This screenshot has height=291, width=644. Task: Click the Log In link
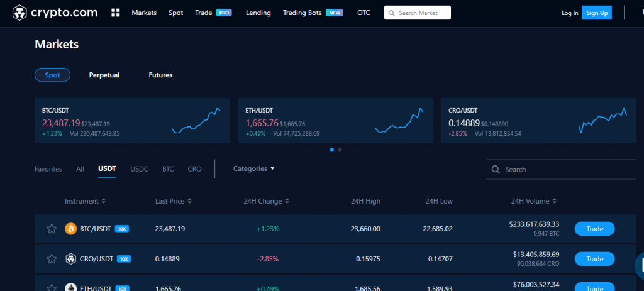[x=570, y=13]
